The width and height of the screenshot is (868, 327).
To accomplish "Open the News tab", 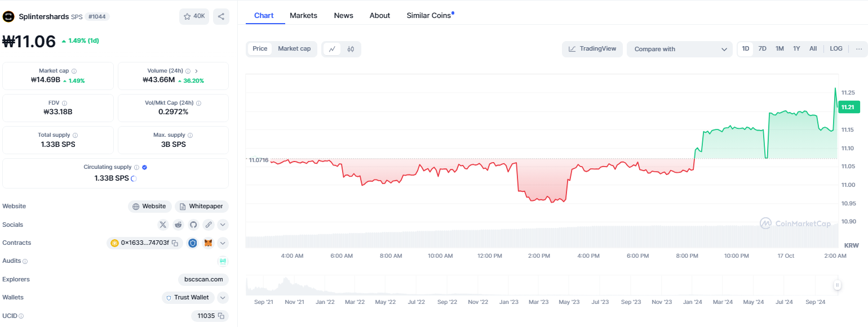I will (344, 16).
